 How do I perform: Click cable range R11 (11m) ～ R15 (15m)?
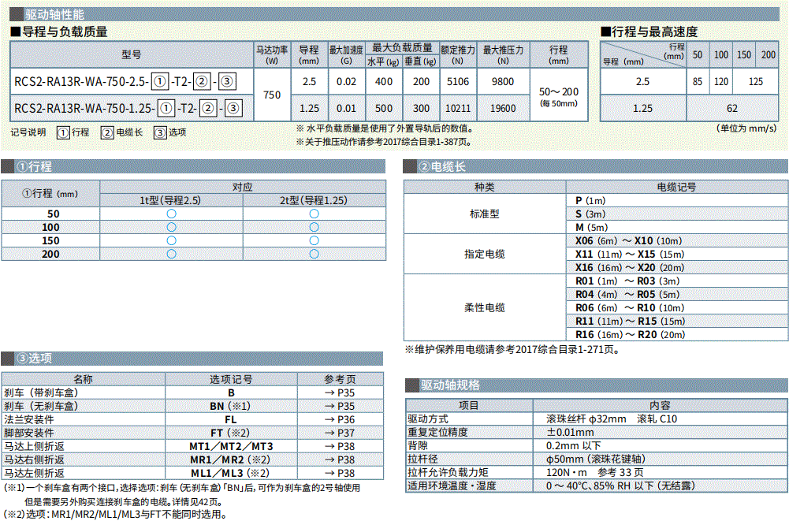coord(631,321)
